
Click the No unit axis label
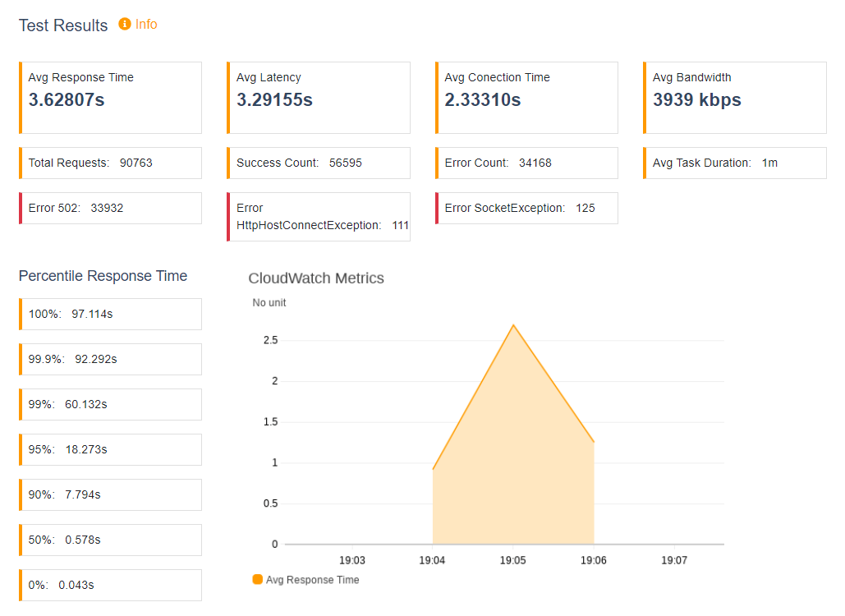tap(269, 303)
